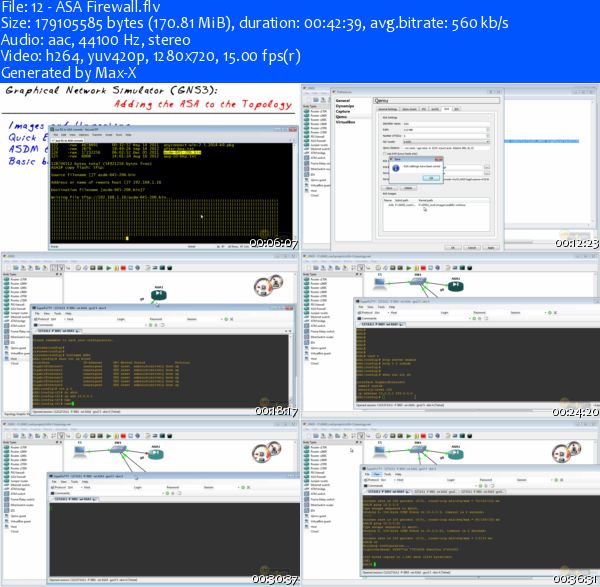
Task: Select the SW1 switch node in 00:30:37 topology
Action: (x=118, y=450)
